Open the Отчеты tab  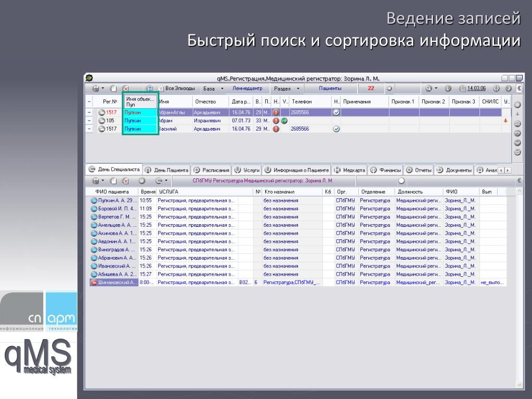click(419, 170)
